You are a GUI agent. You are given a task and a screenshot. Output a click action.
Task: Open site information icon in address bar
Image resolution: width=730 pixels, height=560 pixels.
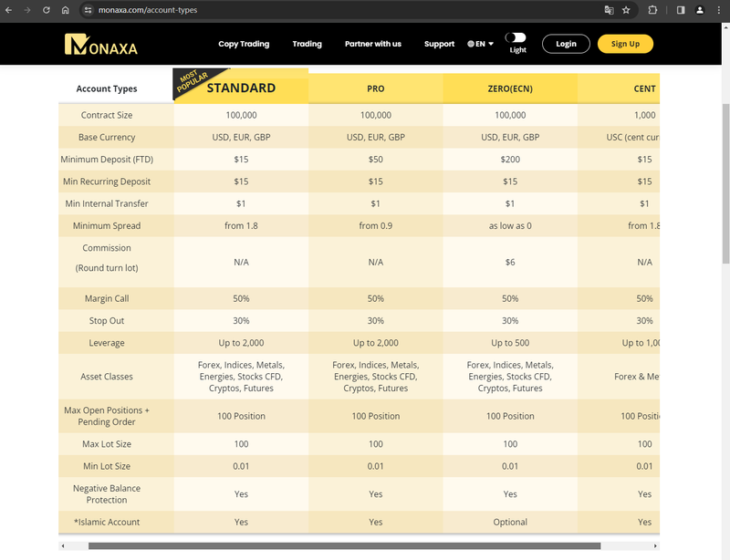point(88,10)
